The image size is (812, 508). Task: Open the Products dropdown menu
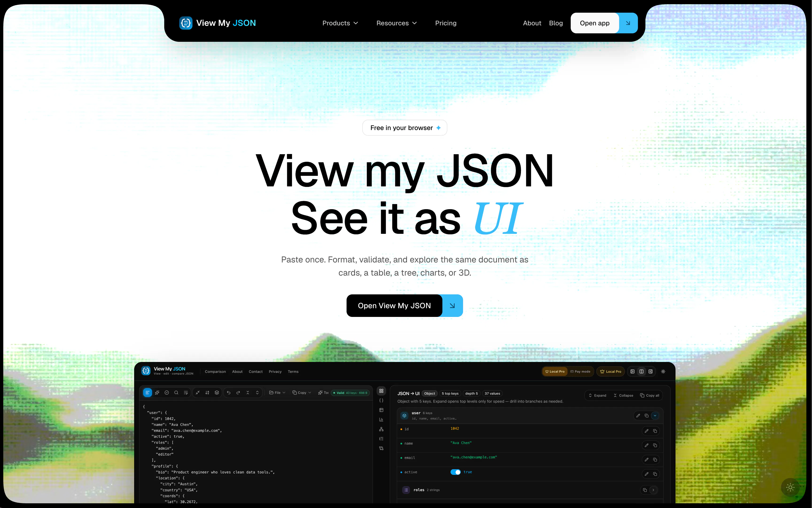(340, 23)
